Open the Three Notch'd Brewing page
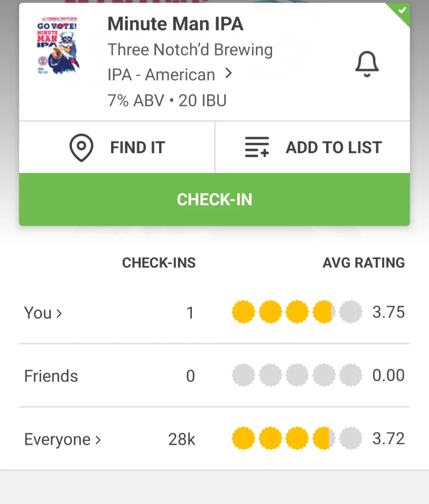429x504 pixels. (190, 50)
